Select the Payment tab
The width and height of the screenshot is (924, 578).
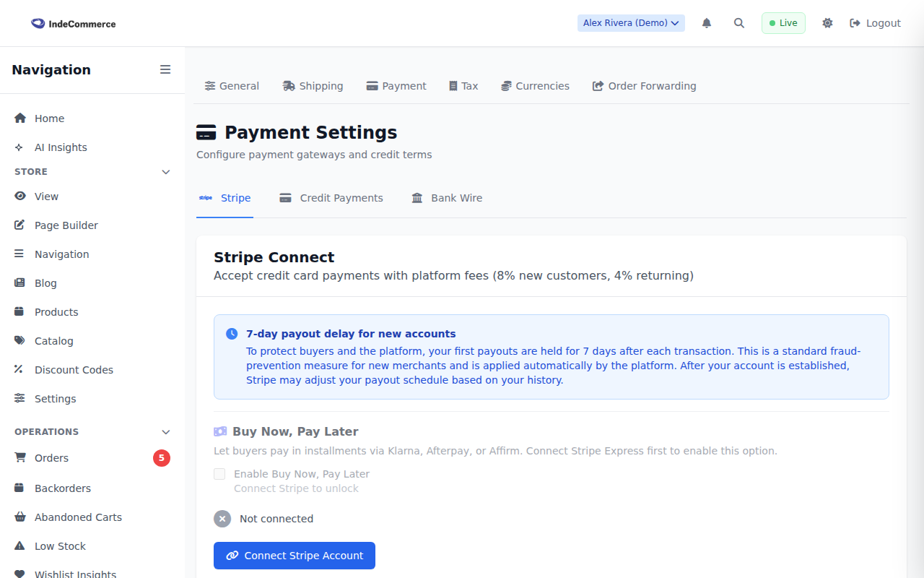pyautogui.click(x=396, y=85)
